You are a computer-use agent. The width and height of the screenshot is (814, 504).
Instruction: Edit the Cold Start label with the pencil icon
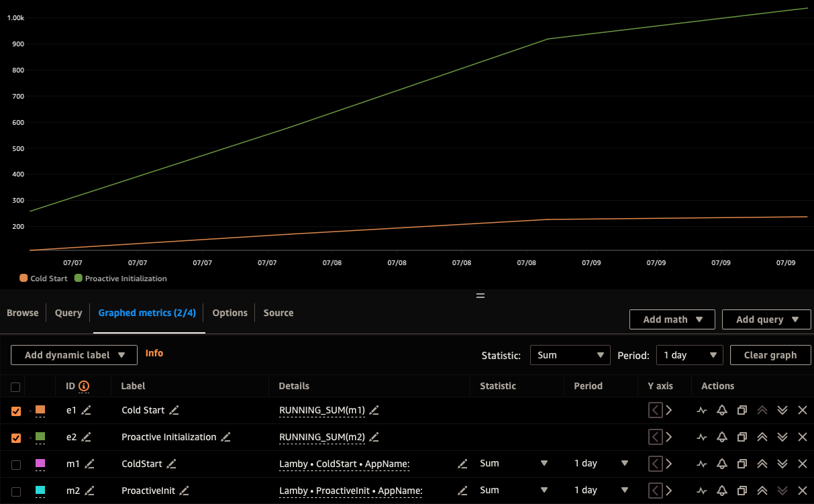tap(173, 410)
